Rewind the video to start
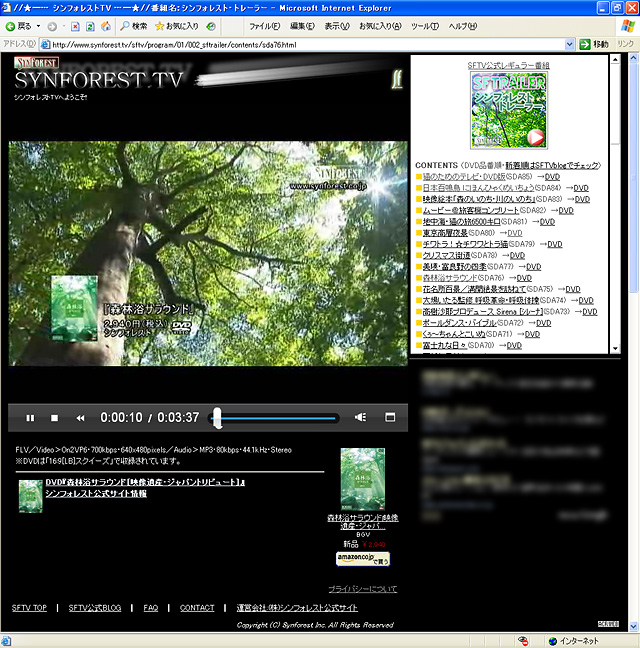640x648 pixels. click(x=79, y=417)
